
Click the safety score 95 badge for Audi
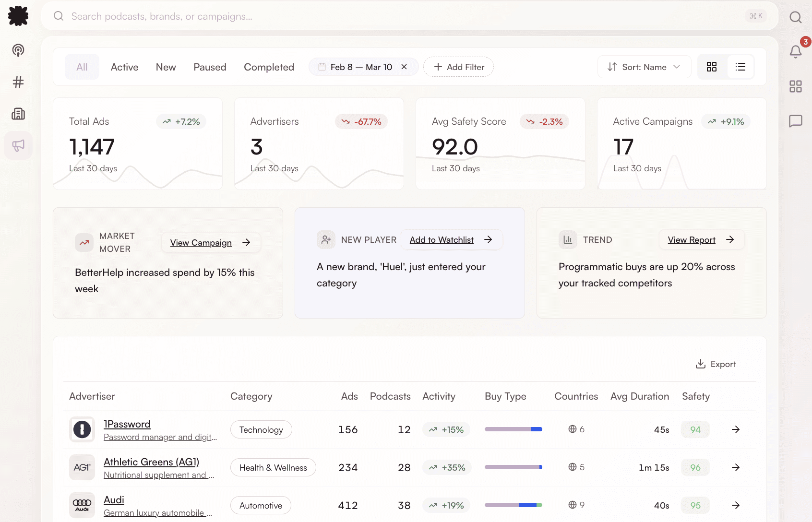pos(695,505)
